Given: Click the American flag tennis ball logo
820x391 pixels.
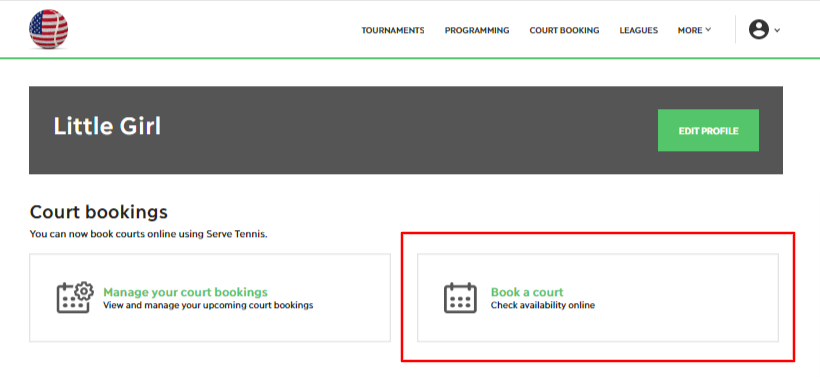Looking at the screenshot, I should coord(48,29).
